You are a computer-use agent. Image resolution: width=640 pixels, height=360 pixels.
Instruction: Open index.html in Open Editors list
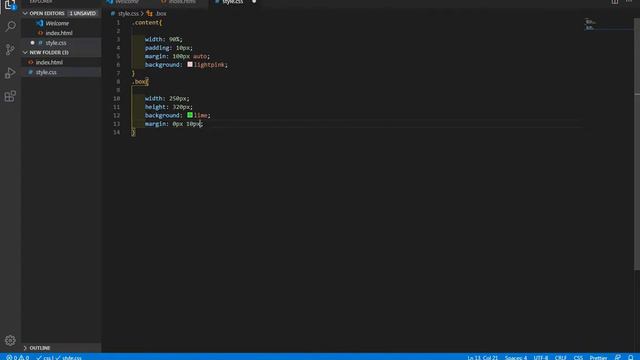coord(59,33)
